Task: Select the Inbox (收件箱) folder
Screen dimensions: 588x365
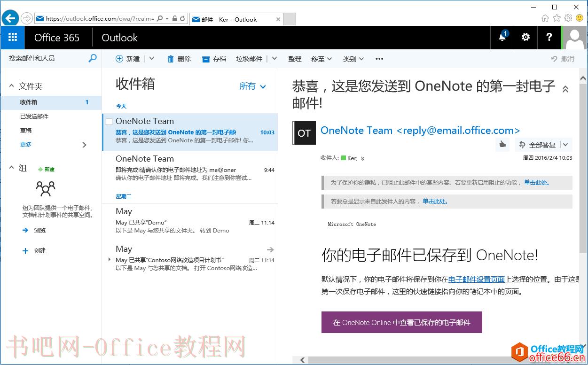Action: 51,102
